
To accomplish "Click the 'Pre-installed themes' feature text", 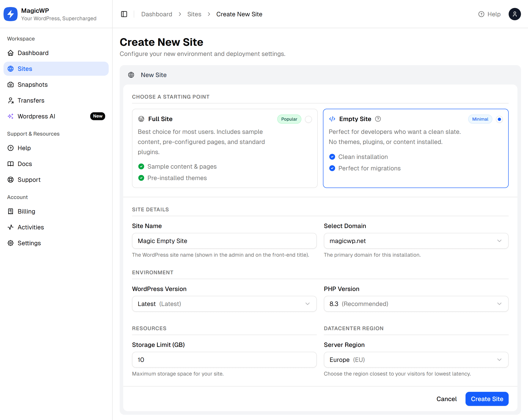I will pyautogui.click(x=177, y=178).
